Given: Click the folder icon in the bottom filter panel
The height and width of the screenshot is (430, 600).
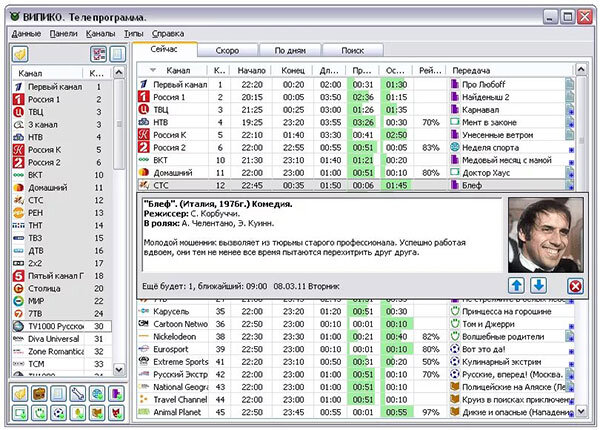Looking at the screenshot, I should tap(20, 393).
